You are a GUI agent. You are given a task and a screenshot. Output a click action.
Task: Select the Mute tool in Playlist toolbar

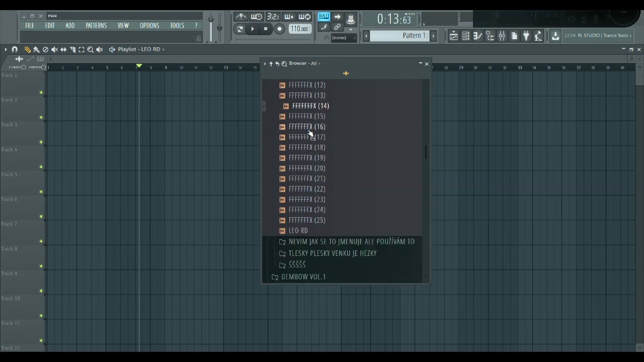54,49
